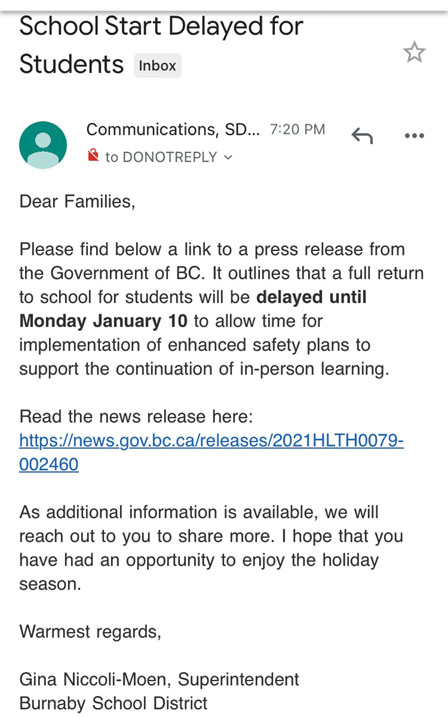Tap the reply arrow icon
The height and width of the screenshot is (717, 448).
362,136
